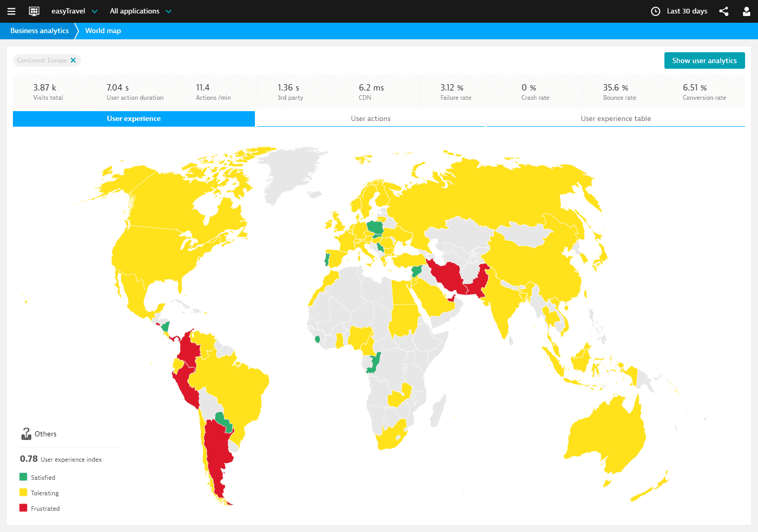Open the User experience table tab
758x532 pixels.
(x=616, y=119)
